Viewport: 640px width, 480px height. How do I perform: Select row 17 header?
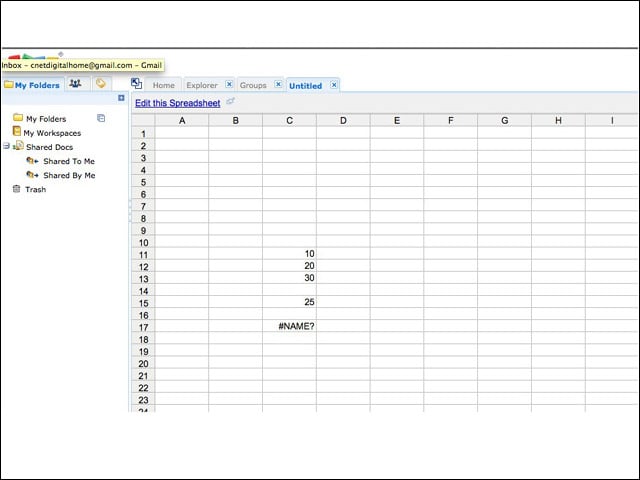(x=143, y=327)
